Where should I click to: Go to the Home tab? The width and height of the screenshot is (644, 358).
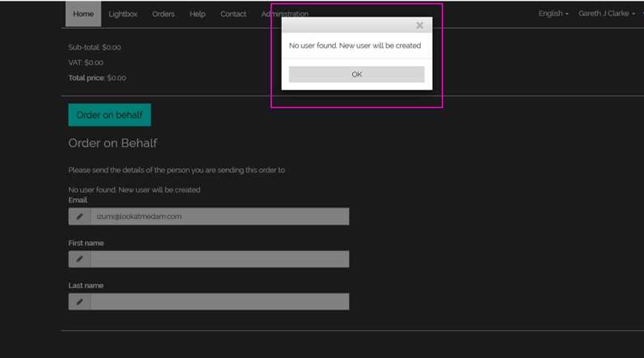coord(84,14)
